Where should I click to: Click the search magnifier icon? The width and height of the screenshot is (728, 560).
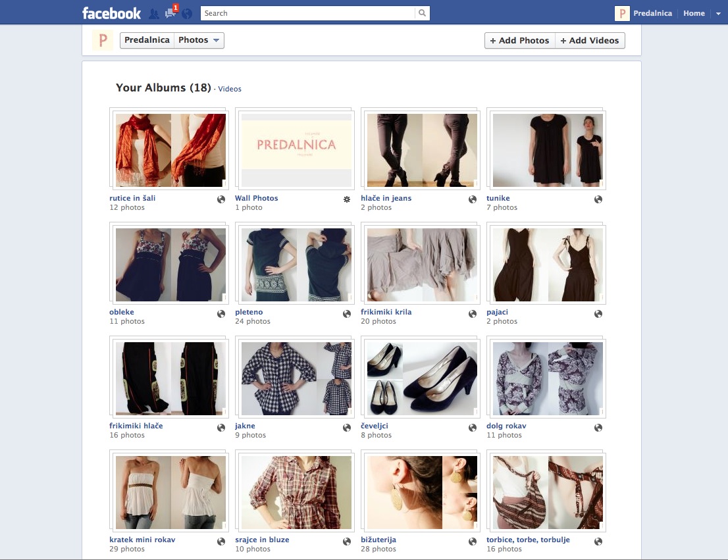coord(422,13)
